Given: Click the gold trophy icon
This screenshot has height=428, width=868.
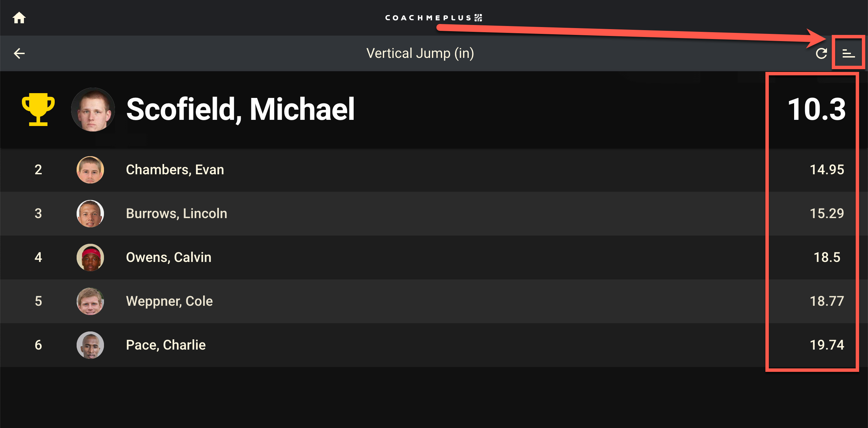Looking at the screenshot, I should [38, 109].
